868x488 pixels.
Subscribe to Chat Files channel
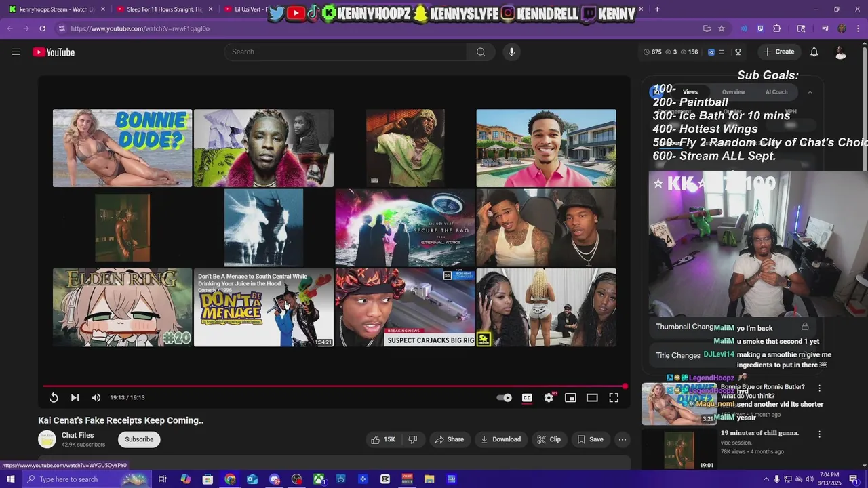(x=139, y=439)
